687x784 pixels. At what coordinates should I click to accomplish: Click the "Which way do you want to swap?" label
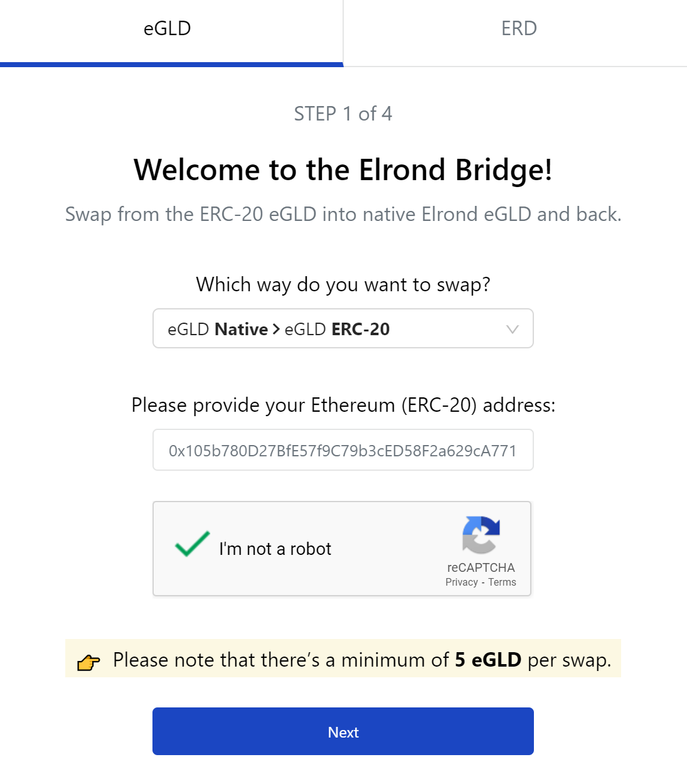(343, 284)
